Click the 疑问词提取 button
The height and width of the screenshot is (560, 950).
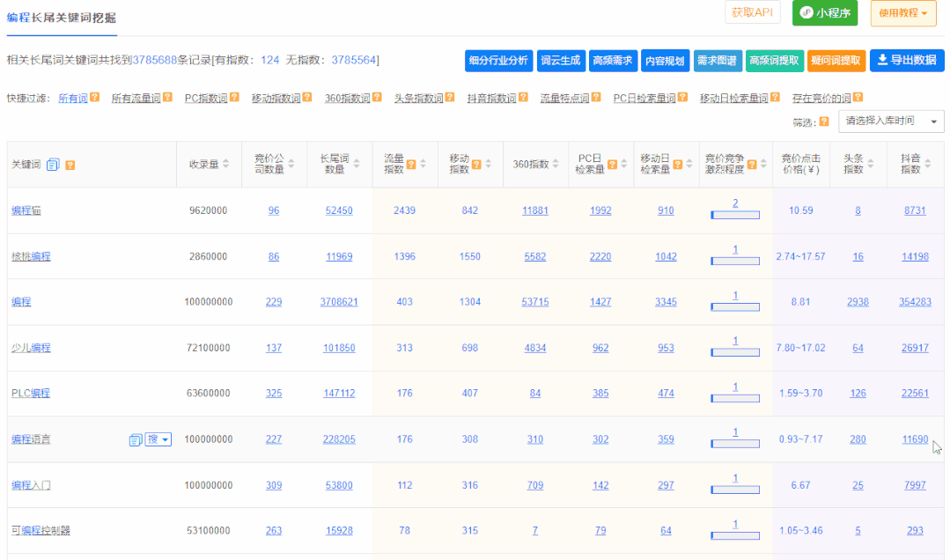point(836,61)
